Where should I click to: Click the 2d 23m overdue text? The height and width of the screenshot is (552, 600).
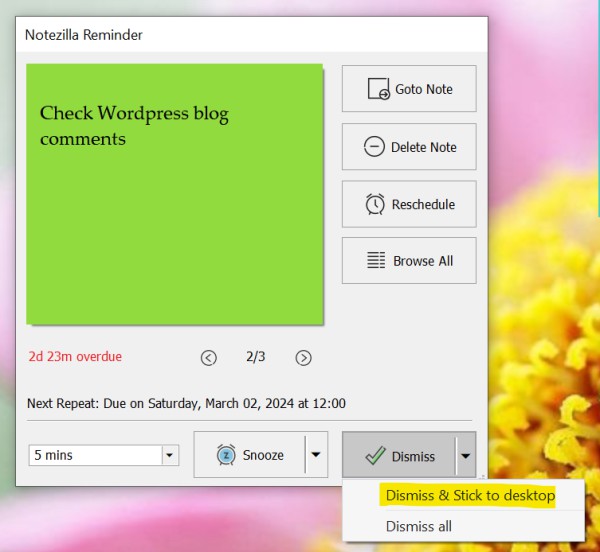(75, 357)
